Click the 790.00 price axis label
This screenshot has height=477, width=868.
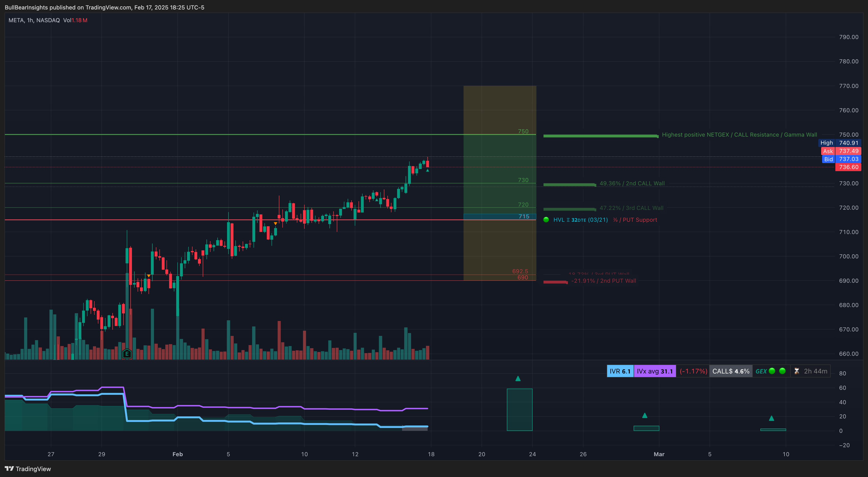[848, 37]
